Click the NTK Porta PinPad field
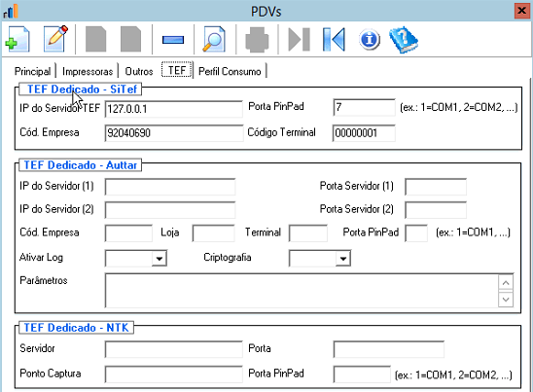Viewport: 533px width, 392px height. click(x=362, y=374)
